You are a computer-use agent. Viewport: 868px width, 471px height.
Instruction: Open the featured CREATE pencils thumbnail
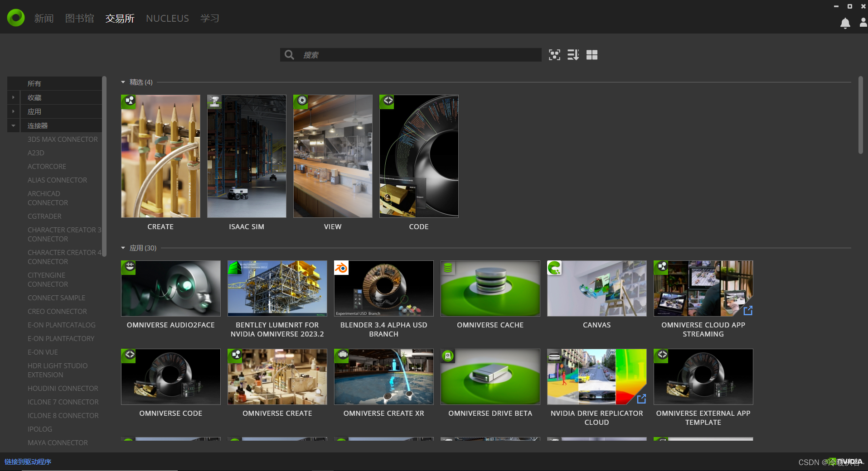click(x=160, y=156)
